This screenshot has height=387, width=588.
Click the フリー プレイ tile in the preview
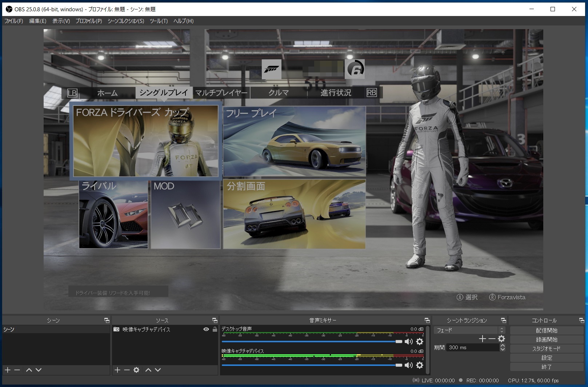click(x=295, y=141)
